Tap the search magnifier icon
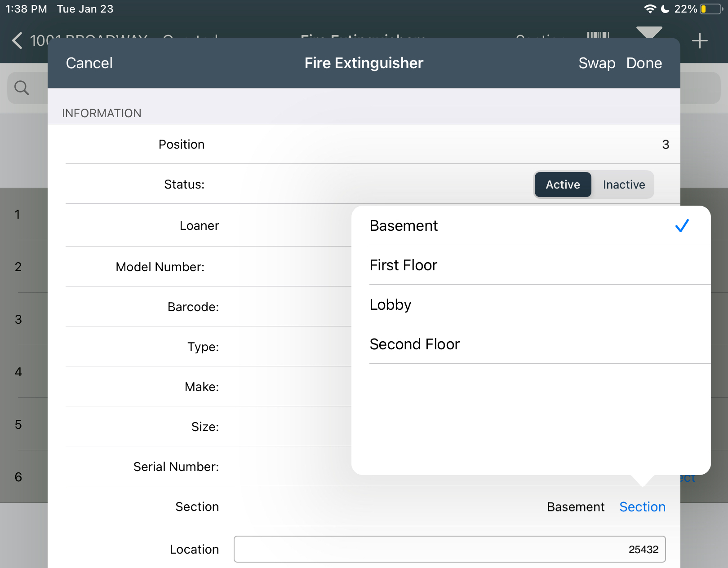 [x=22, y=88]
